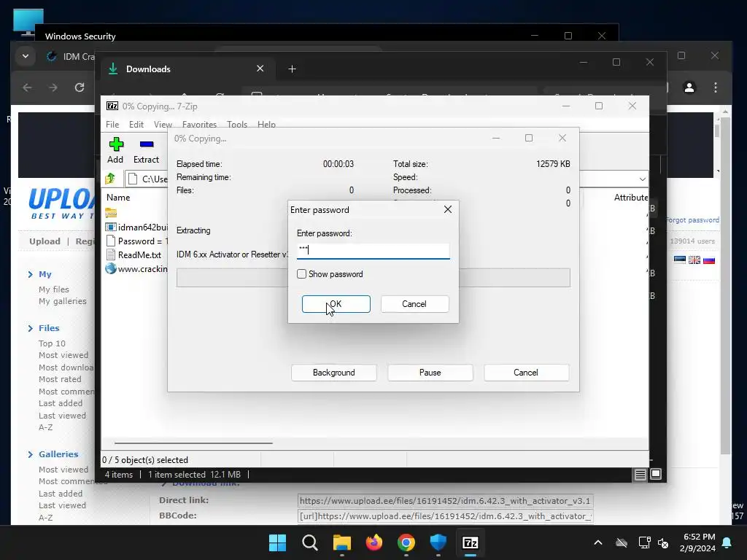
Task: Close the Enter password dialog
Action: point(448,209)
